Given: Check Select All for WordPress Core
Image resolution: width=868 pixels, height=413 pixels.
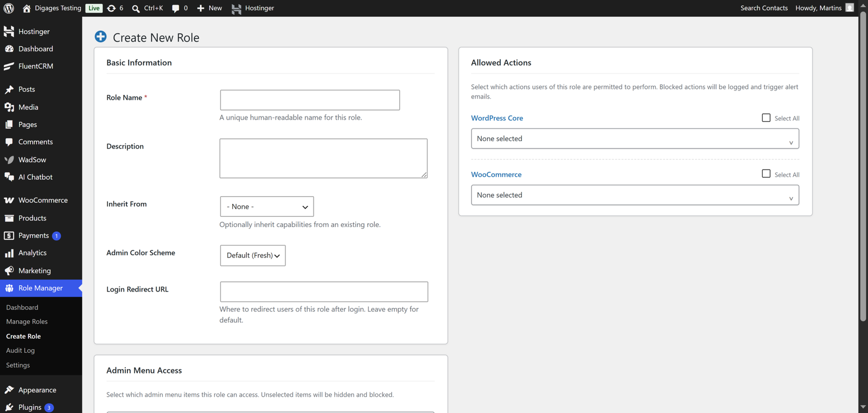Looking at the screenshot, I should click(x=766, y=118).
